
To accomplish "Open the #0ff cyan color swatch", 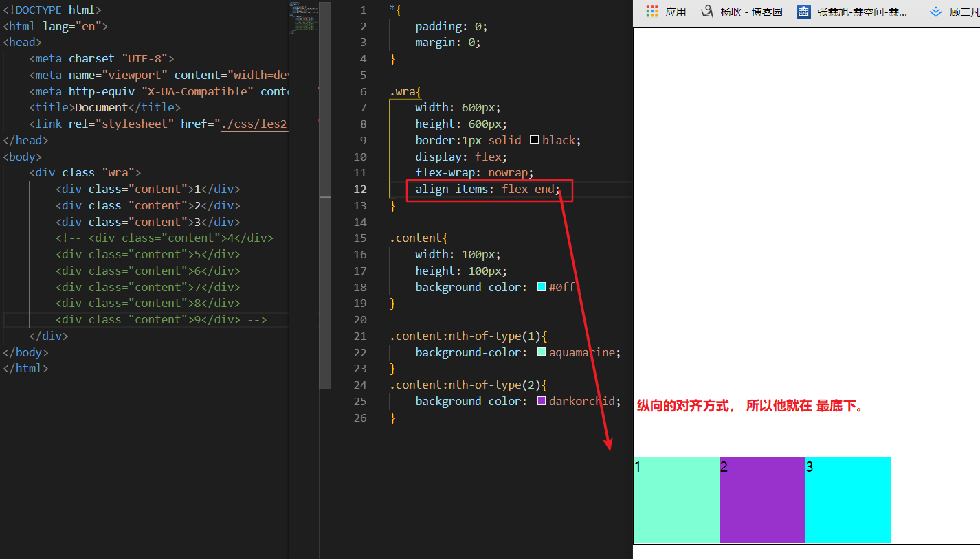I will coord(542,287).
